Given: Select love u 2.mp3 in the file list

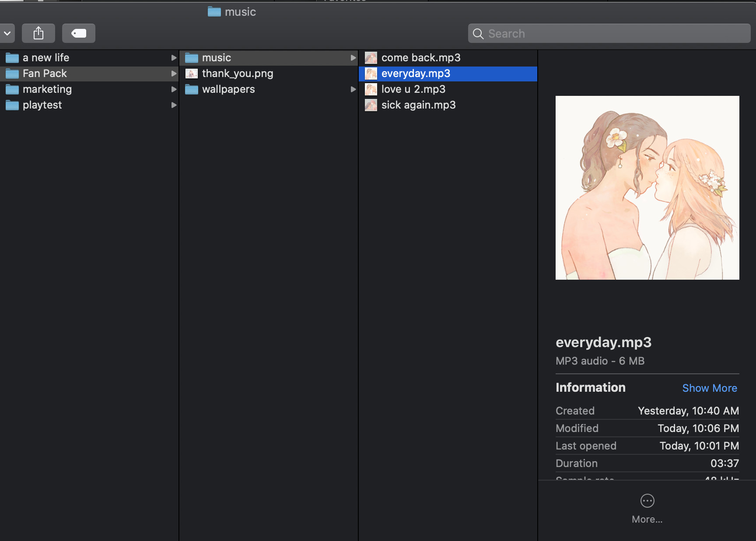Looking at the screenshot, I should 413,89.
